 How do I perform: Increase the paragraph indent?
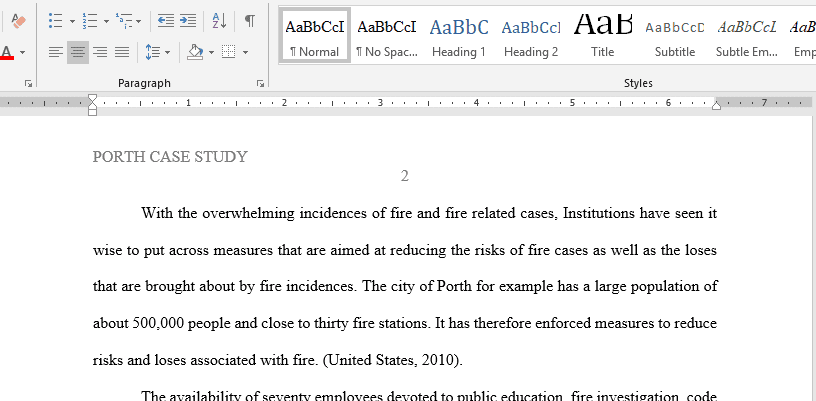(x=188, y=21)
